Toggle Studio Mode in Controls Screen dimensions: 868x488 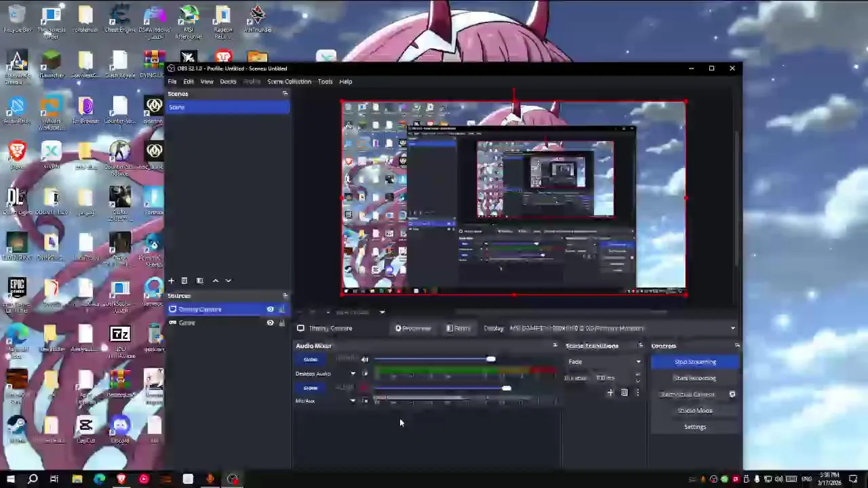[695, 411]
